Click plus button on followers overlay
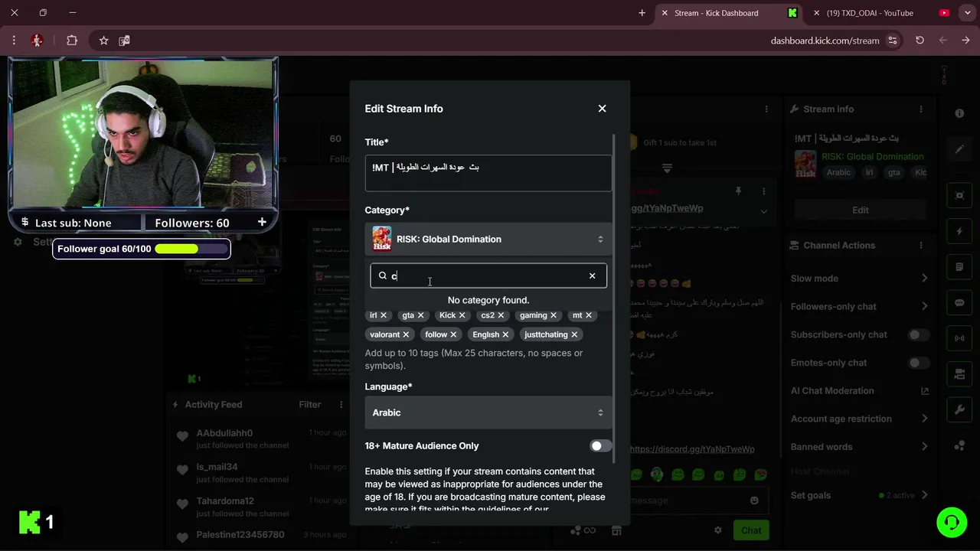980x551 pixels. pos(262,222)
